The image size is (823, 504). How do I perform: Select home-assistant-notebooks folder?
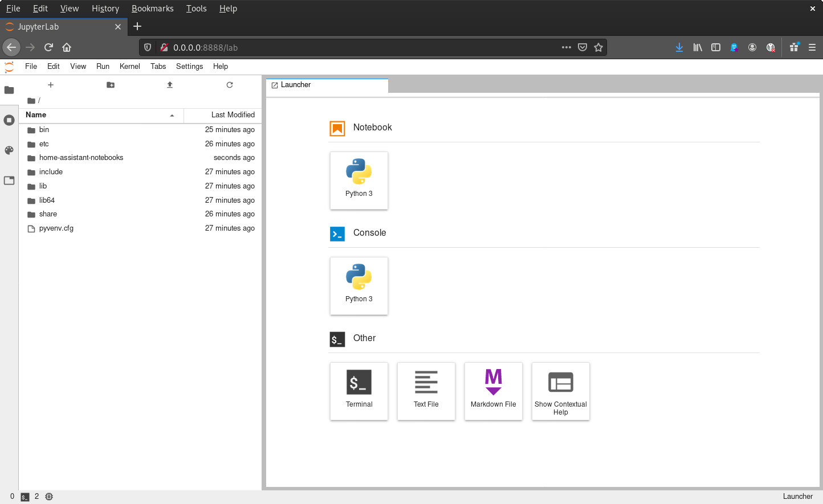pyautogui.click(x=140, y=158)
